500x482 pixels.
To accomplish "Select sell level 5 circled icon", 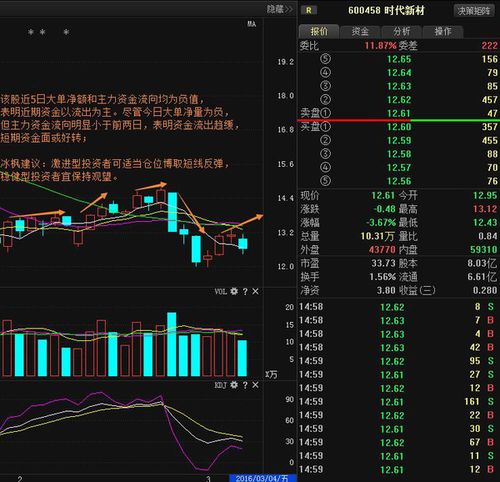I will pos(325,59).
